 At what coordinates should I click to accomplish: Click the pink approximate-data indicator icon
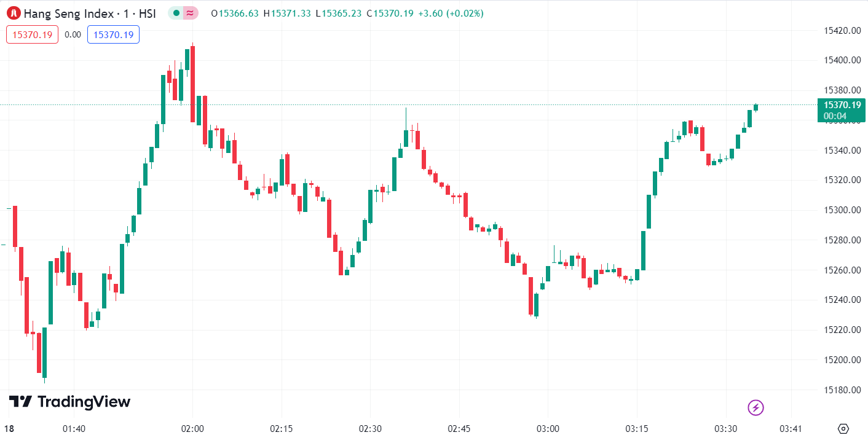coord(191,13)
